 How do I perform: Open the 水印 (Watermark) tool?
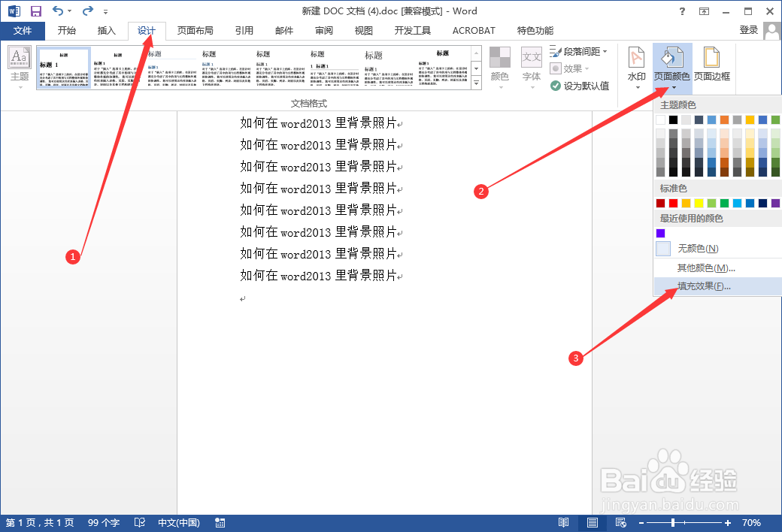(x=635, y=66)
